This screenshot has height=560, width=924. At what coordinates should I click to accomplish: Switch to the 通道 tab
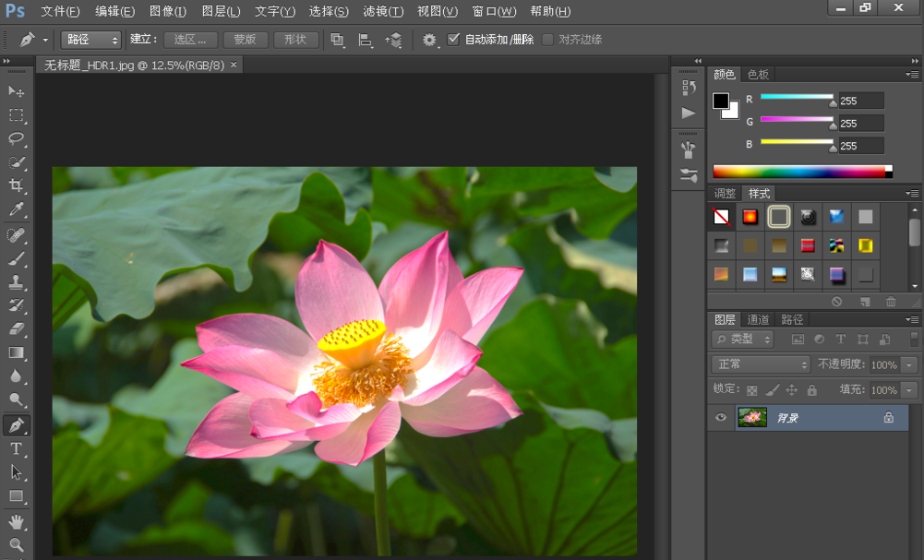[x=758, y=319]
